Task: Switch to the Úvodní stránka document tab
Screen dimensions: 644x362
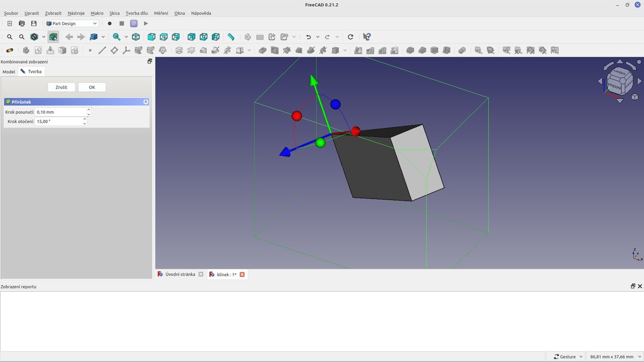Action: [180, 275]
